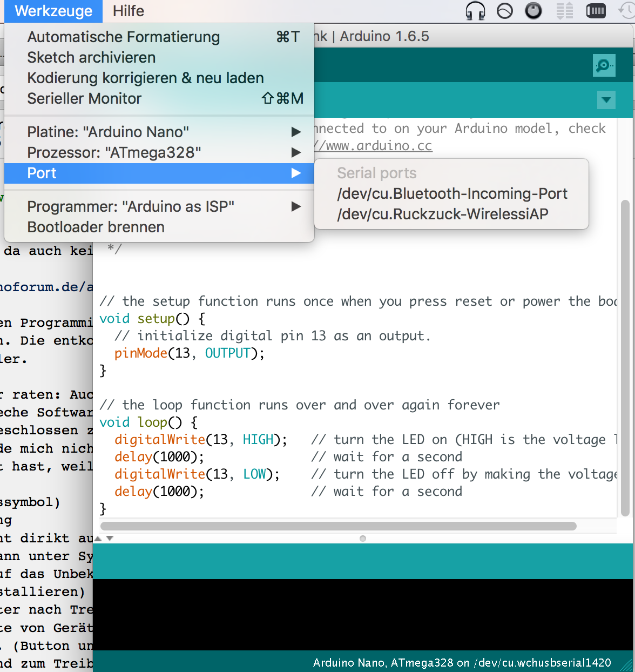Click the highlighted Port menu entry

(x=159, y=173)
